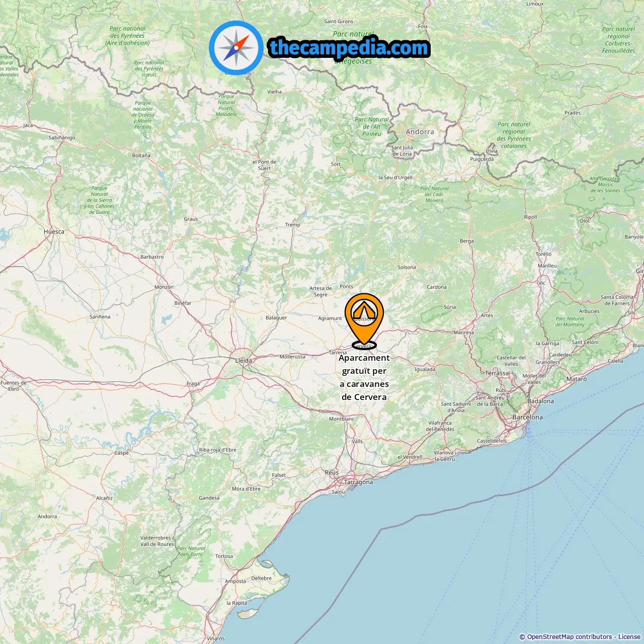Image resolution: width=644 pixels, height=644 pixels.
Task: Click the Andorra country label
Action: click(420, 132)
